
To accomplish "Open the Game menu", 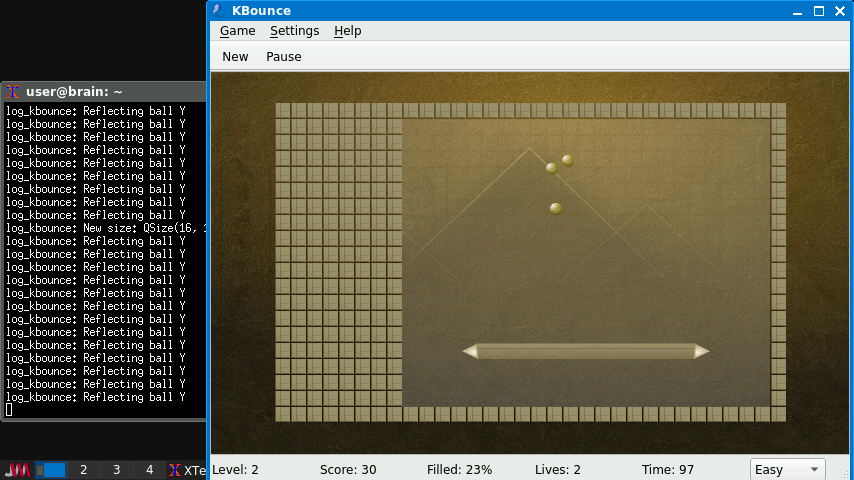I will (237, 31).
